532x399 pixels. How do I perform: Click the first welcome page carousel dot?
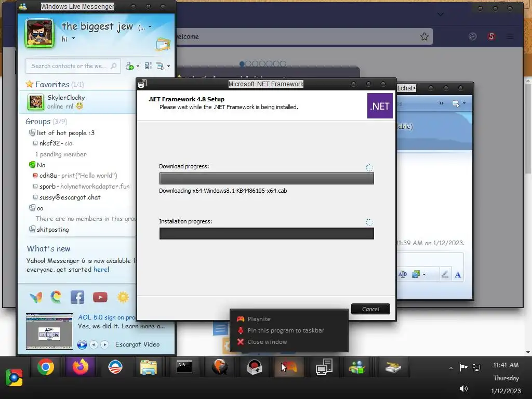(242, 63)
